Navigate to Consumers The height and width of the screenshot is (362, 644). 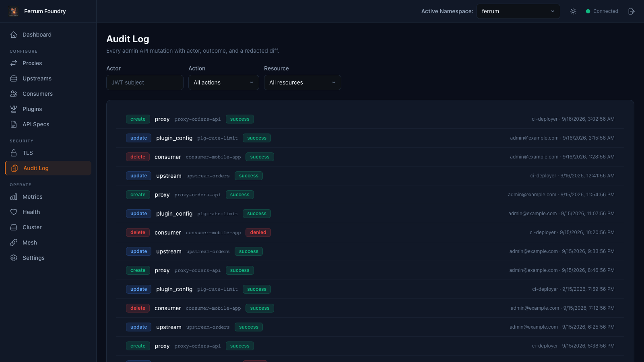click(x=48, y=94)
